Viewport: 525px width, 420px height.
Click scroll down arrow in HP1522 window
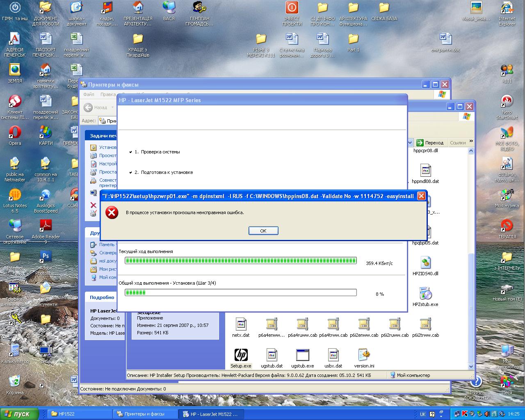click(x=471, y=366)
